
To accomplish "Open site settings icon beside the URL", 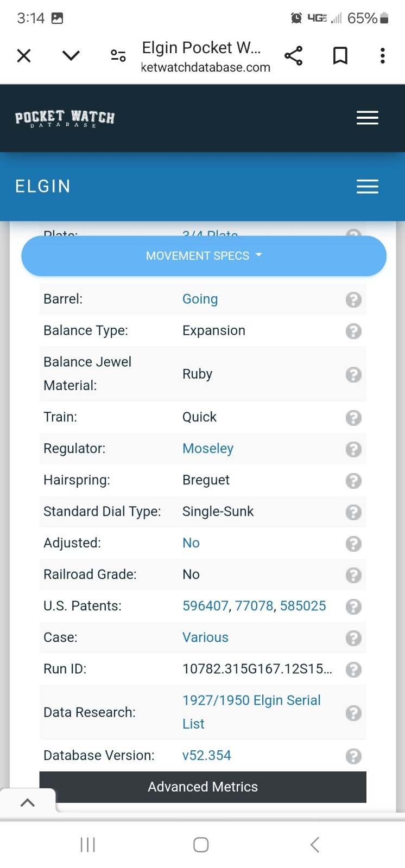I will coord(118,55).
